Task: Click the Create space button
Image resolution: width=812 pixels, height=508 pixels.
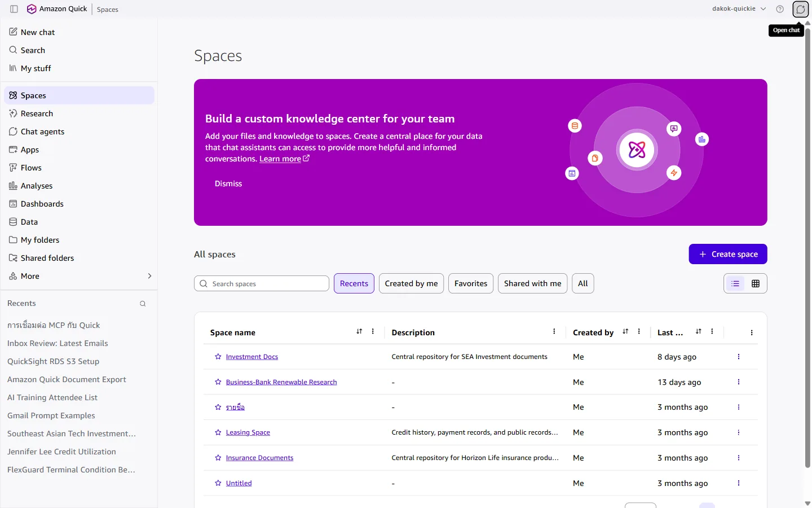Action: coord(728,254)
